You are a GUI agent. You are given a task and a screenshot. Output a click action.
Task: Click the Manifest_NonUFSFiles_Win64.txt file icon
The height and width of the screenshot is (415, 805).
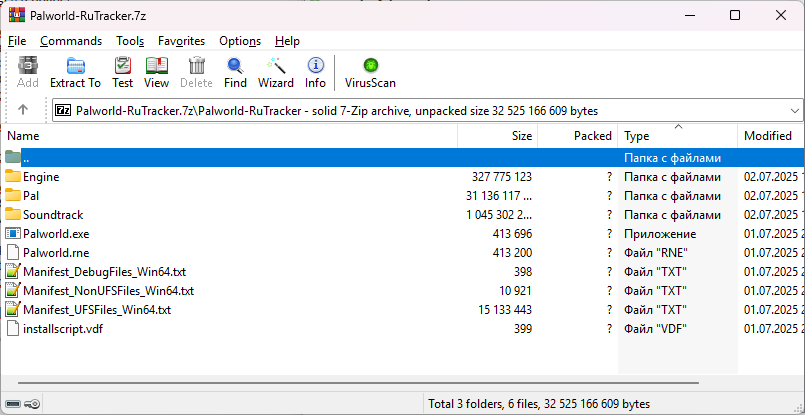coord(13,291)
